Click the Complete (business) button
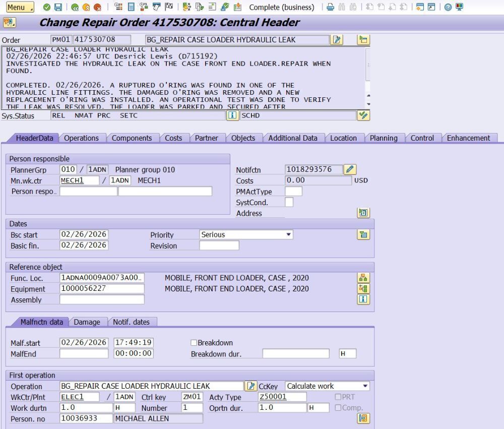Screen dimensions: 504x429 (x=282, y=7)
